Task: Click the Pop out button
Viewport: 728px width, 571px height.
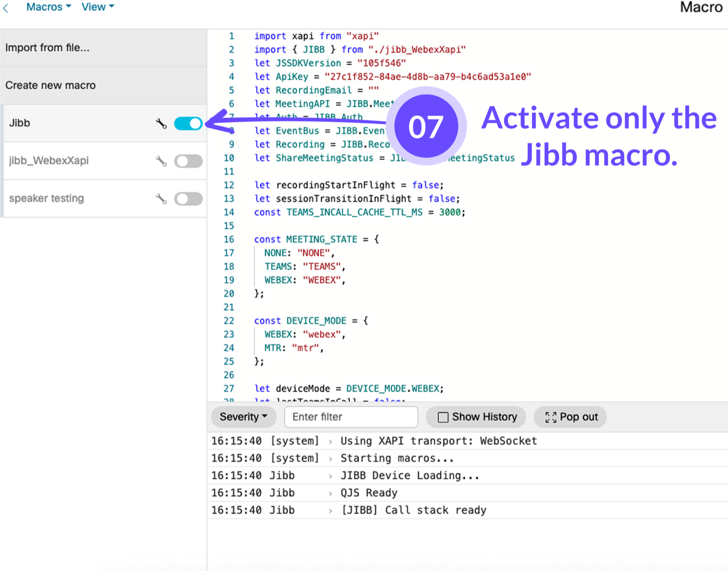Action: [570, 417]
